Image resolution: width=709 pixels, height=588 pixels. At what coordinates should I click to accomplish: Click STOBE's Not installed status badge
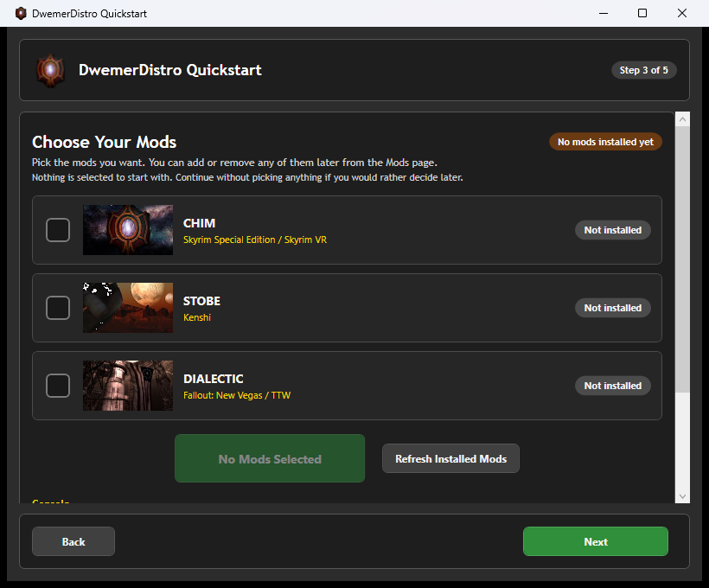(613, 308)
